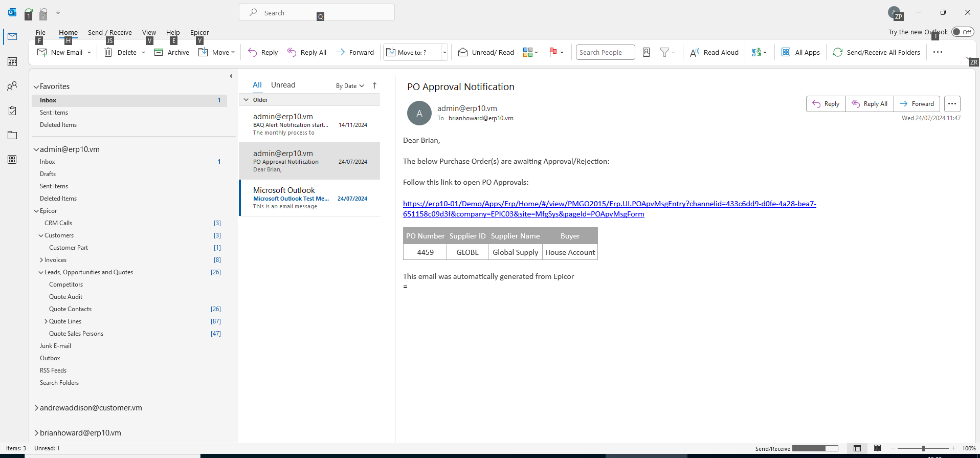This screenshot has width=980, height=458.
Task: Expand the Quote Lines folder
Action: (x=46, y=321)
